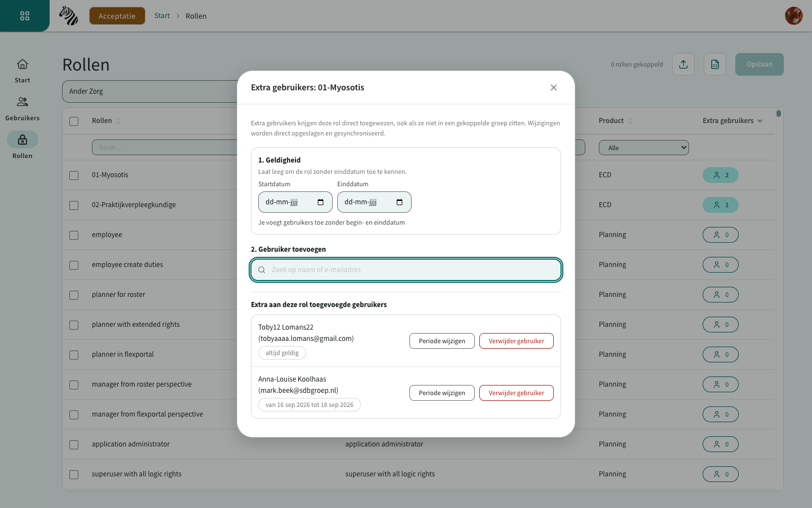The image size is (812, 508).
Task: Check the 01-Myosotis row checkbox
Action: pyautogui.click(x=74, y=175)
